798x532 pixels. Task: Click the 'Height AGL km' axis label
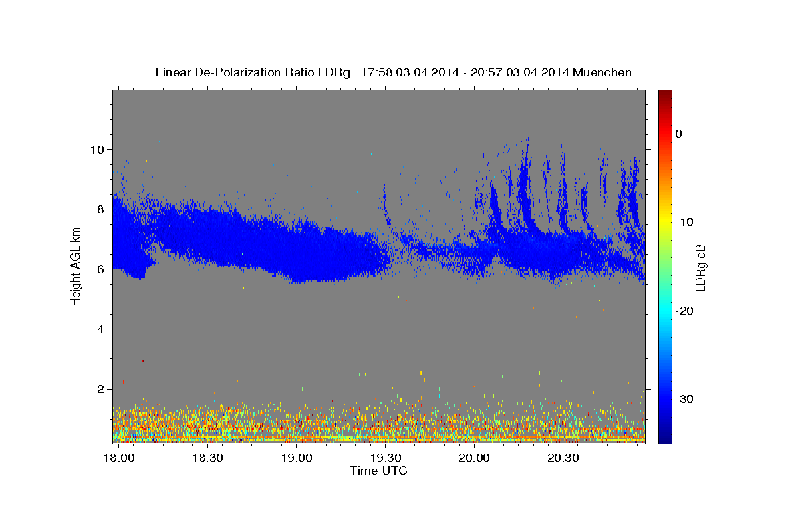pos(76,267)
